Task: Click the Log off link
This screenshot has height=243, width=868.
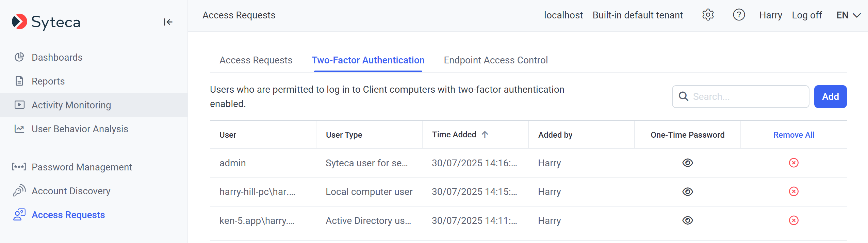Action: point(806,15)
